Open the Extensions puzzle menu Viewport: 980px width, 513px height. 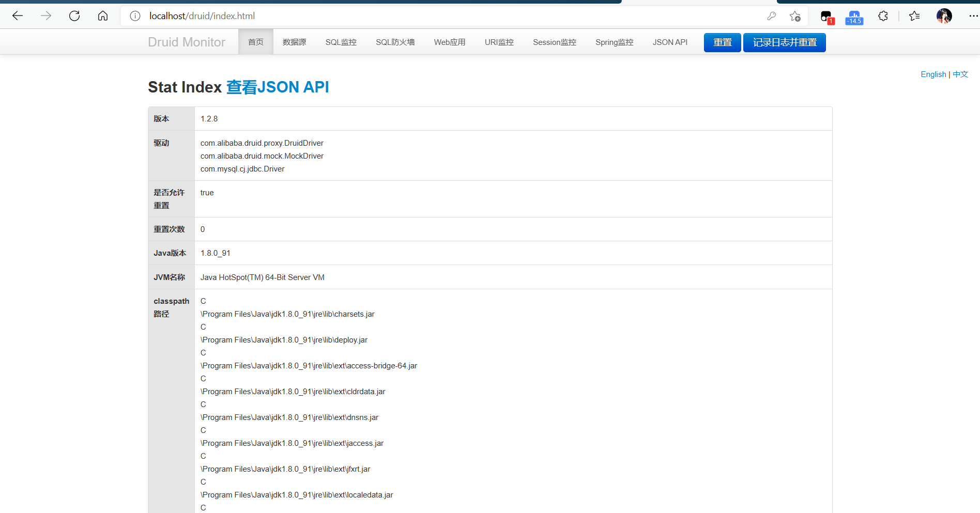pos(883,16)
